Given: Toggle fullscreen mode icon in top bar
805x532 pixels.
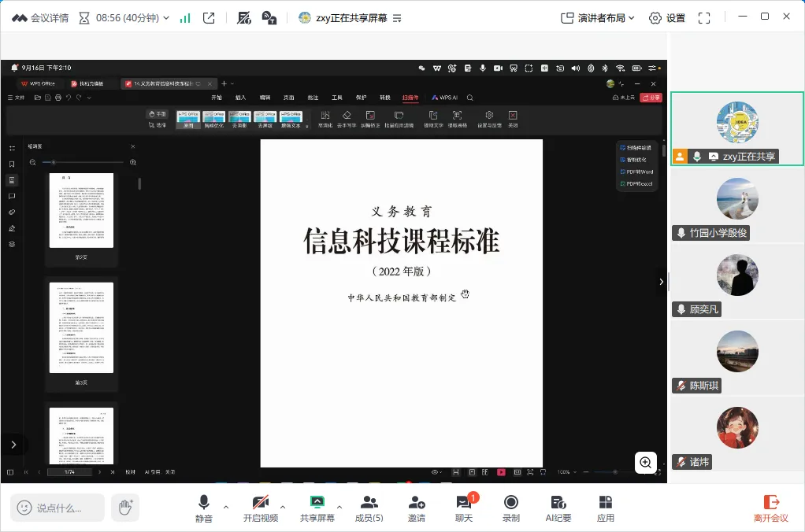Looking at the screenshot, I should click(x=704, y=18).
